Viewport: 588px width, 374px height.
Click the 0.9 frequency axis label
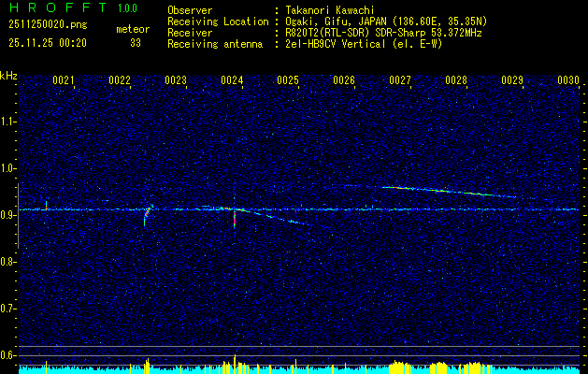7,215
